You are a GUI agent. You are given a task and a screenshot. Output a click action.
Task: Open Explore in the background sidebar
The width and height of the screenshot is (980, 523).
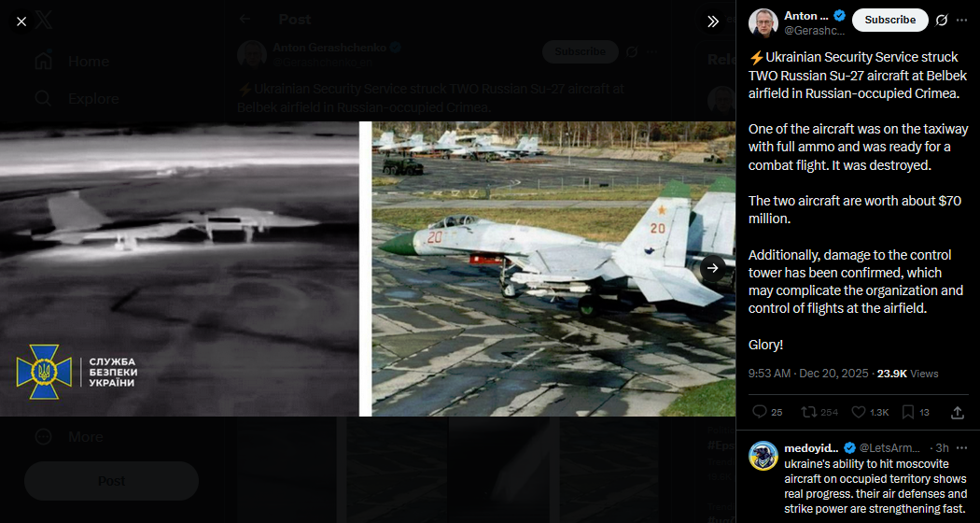pyautogui.click(x=77, y=99)
